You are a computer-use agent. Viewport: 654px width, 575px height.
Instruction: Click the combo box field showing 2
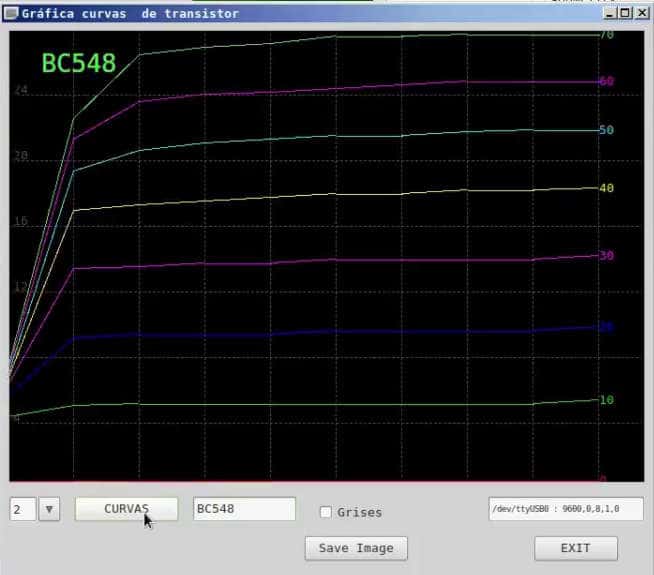23,509
